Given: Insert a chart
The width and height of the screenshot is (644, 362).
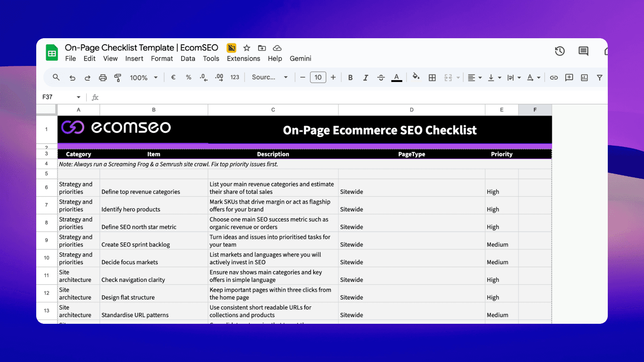Looking at the screenshot, I should click(584, 78).
